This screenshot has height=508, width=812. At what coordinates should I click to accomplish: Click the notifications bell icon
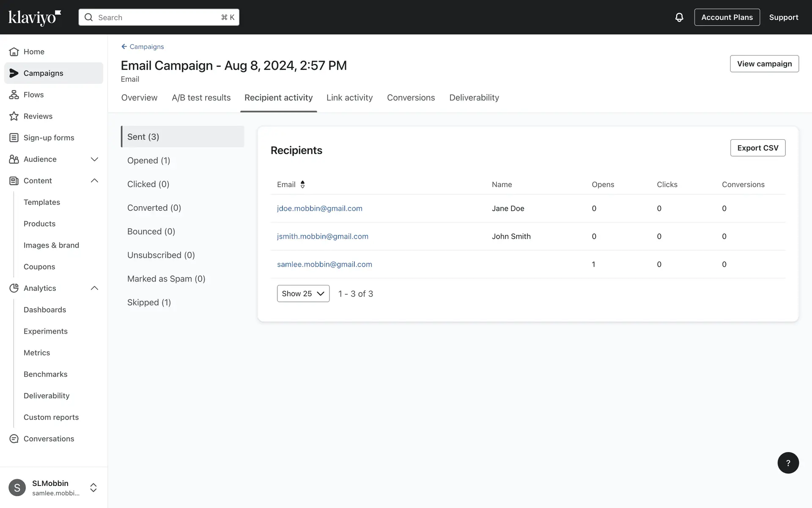click(x=679, y=17)
